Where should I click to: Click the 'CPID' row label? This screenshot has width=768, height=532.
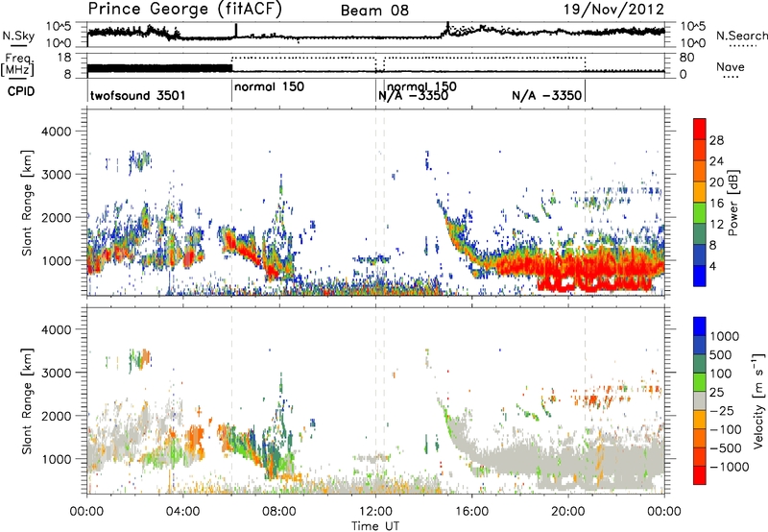point(21,91)
